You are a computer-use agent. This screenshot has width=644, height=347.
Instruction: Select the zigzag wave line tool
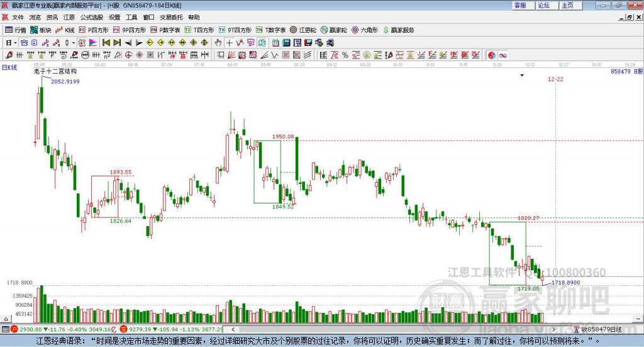pyautogui.click(x=274, y=55)
